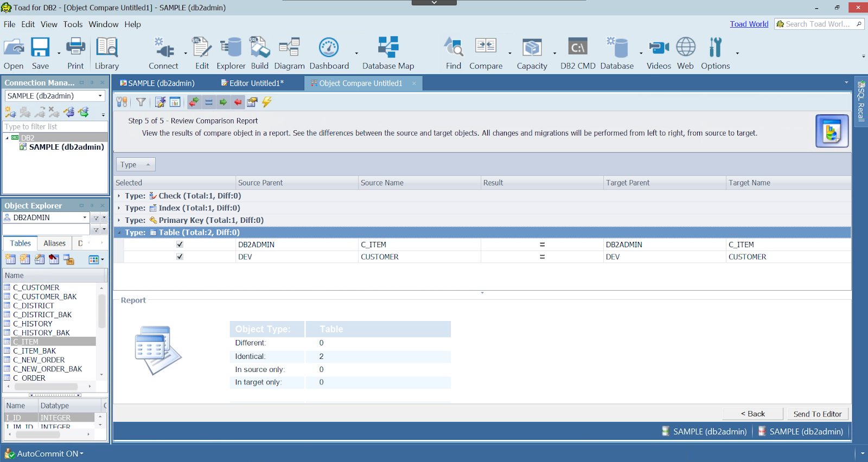Viewport: 868px width, 462px height.
Task: Click the Compare toolbar icon
Action: pyautogui.click(x=486, y=53)
